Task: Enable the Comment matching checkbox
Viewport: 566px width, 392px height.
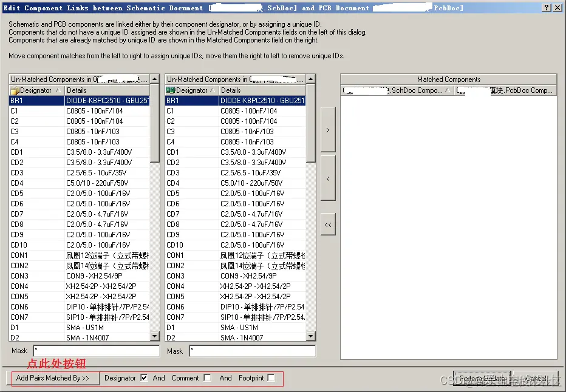Action: tap(207, 377)
